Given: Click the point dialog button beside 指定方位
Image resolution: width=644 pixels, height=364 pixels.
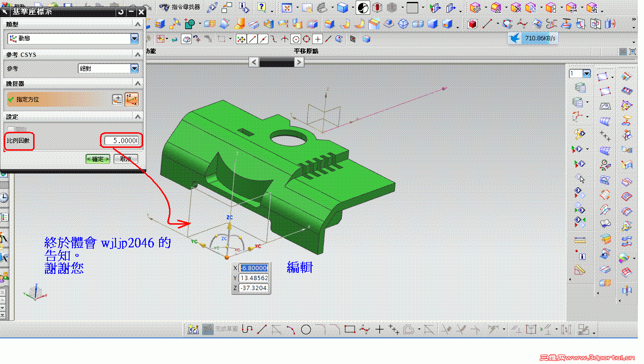Looking at the screenshot, I should [117, 99].
